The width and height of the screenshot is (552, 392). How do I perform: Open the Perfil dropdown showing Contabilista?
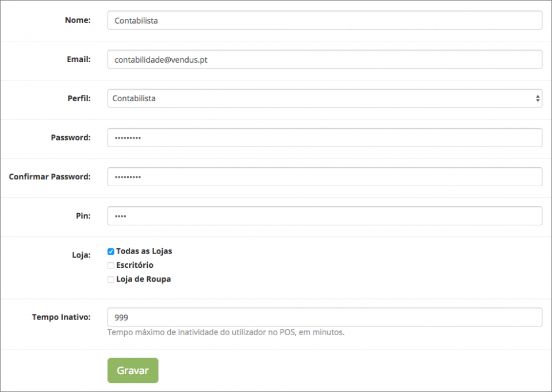(x=324, y=98)
